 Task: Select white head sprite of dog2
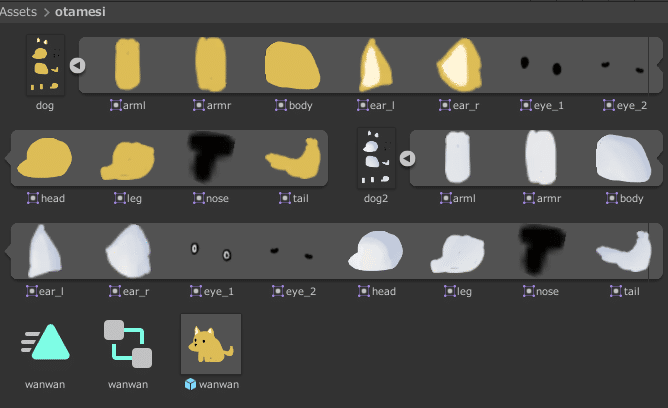376,251
